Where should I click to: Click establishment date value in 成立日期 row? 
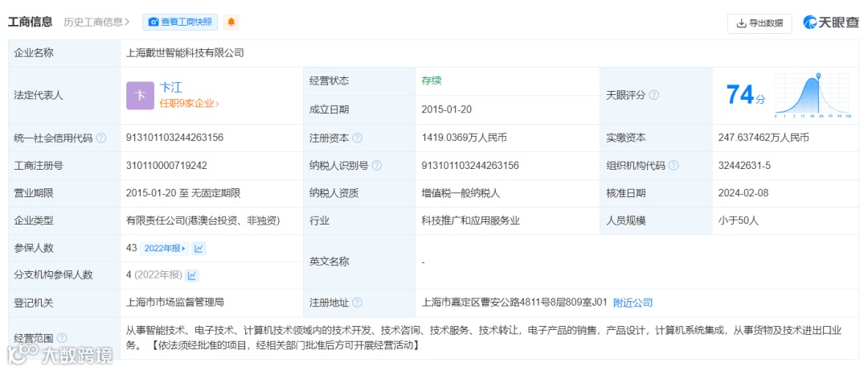446,109
